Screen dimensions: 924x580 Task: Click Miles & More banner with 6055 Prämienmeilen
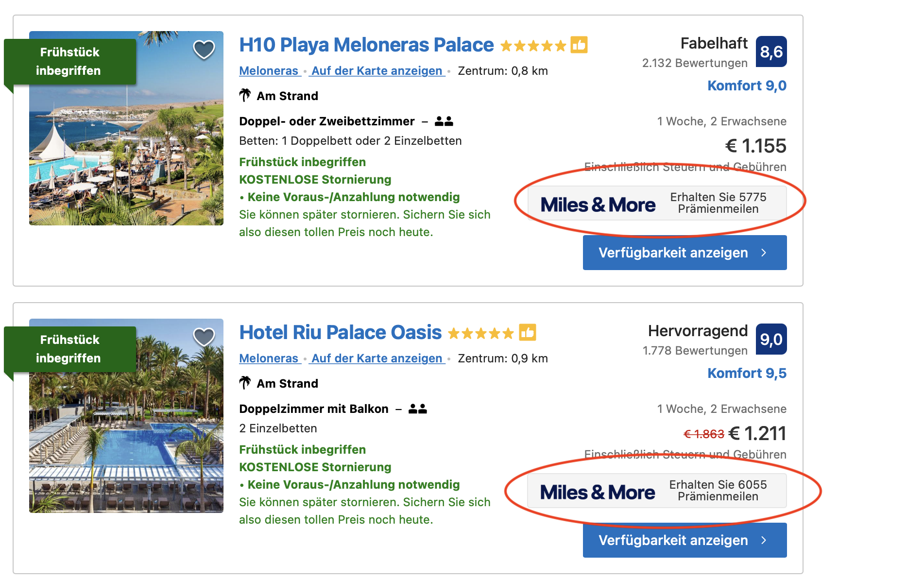point(657,491)
